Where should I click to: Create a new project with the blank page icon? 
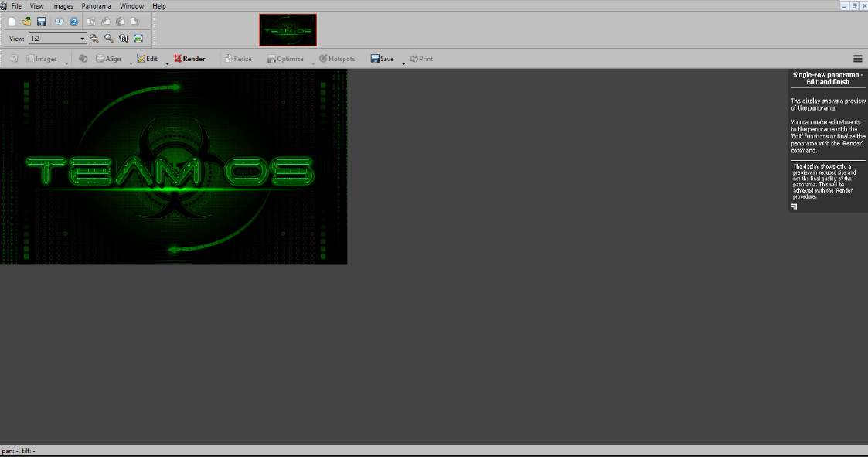pyautogui.click(x=12, y=22)
